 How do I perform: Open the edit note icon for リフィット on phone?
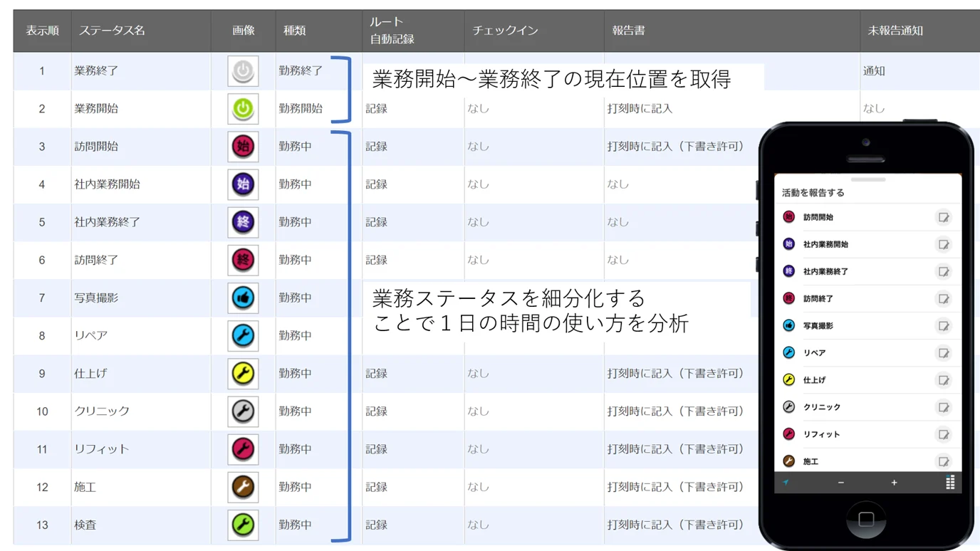944,434
